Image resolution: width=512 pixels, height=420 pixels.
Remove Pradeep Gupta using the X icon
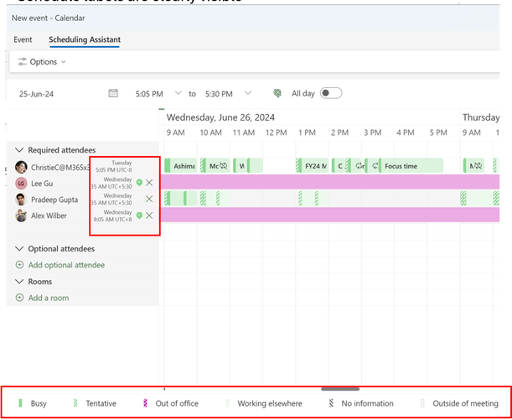tap(149, 200)
